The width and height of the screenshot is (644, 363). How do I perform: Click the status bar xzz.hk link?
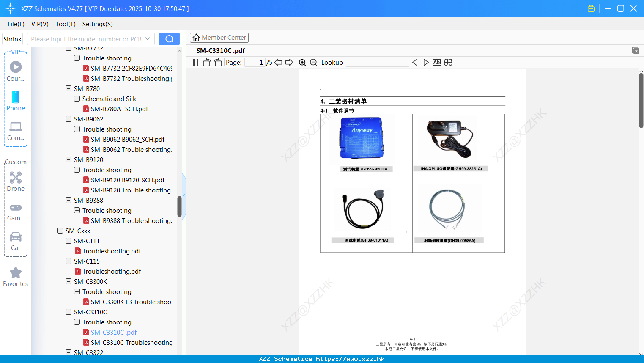tap(350, 359)
